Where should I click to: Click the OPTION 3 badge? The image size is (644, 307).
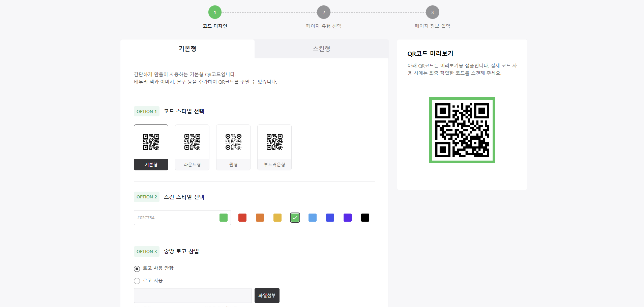(x=147, y=251)
